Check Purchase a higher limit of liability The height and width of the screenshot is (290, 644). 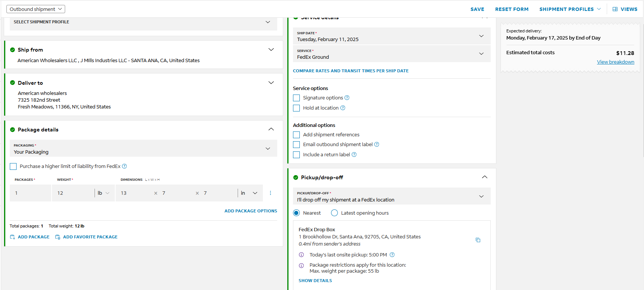(13, 166)
